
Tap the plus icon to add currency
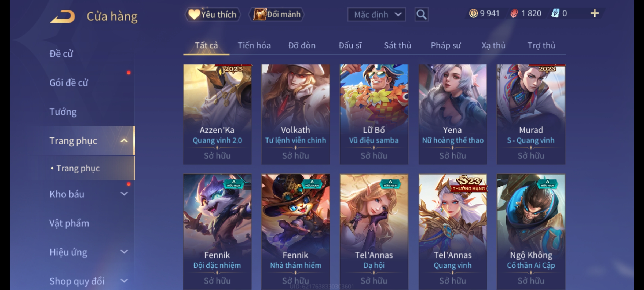click(595, 13)
